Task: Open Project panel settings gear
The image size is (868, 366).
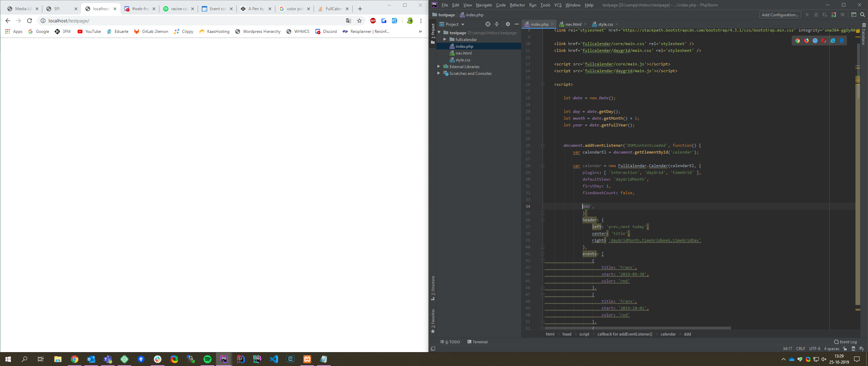Action: (x=508, y=24)
